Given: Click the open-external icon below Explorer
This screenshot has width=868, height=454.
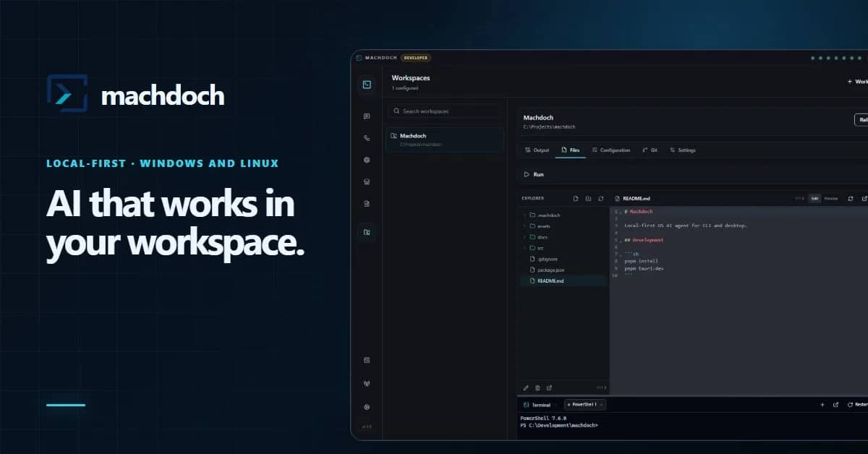Looking at the screenshot, I should (549, 388).
